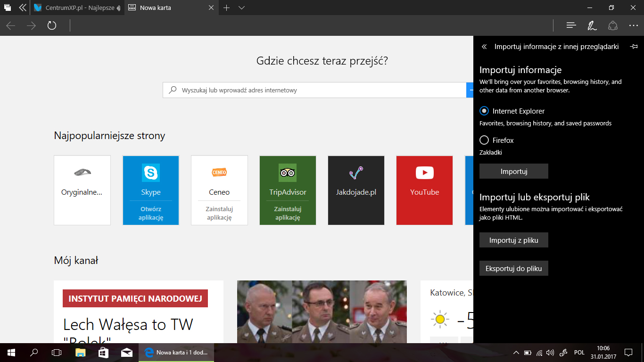This screenshot has width=644, height=362.
Task: Select Internet Explorer radio button
Action: click(484, 111)
